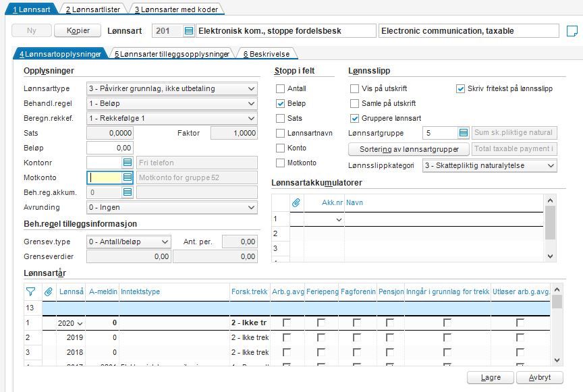
Task: Open the 6 Beskrivelse tab
Action: pyautogui.click(x=267, y=54)
